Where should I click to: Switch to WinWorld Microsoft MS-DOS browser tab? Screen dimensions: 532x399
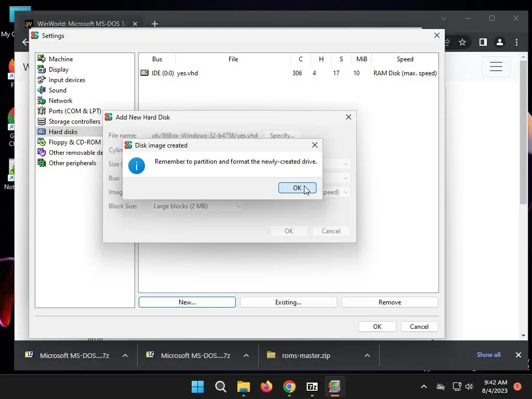[82, 24]
